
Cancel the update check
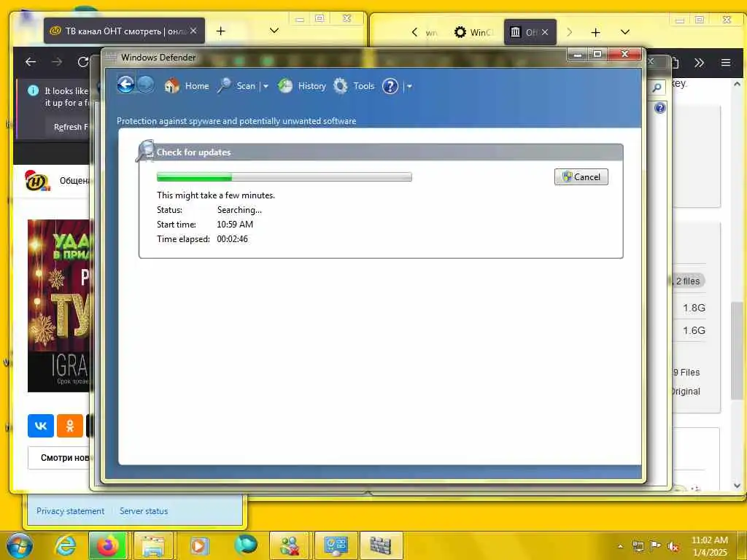(581, 176)
